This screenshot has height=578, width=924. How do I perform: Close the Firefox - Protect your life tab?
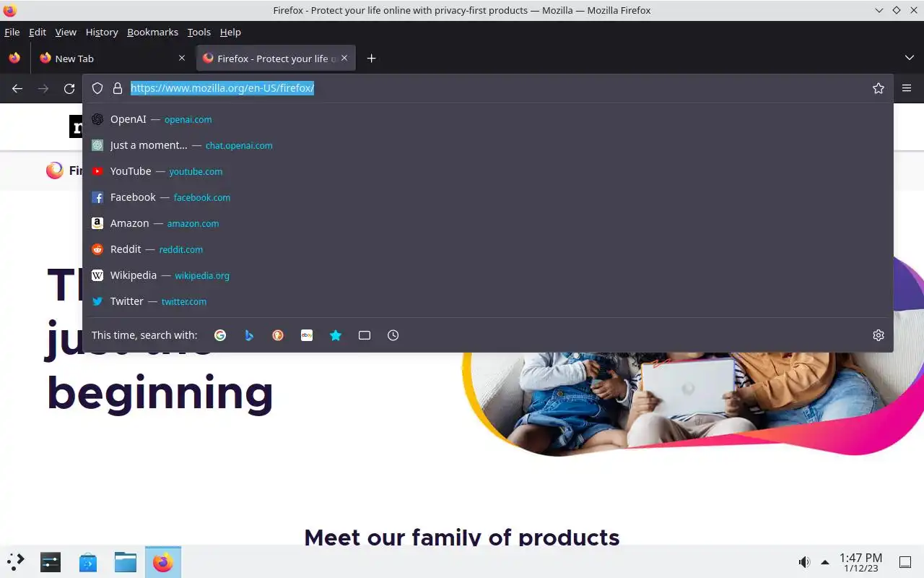344,59
